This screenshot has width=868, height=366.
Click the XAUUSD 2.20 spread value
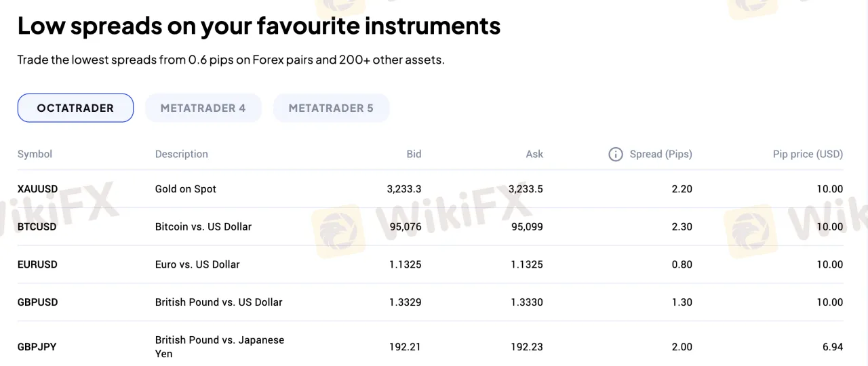pyautogui.click(x=682, y=189)
